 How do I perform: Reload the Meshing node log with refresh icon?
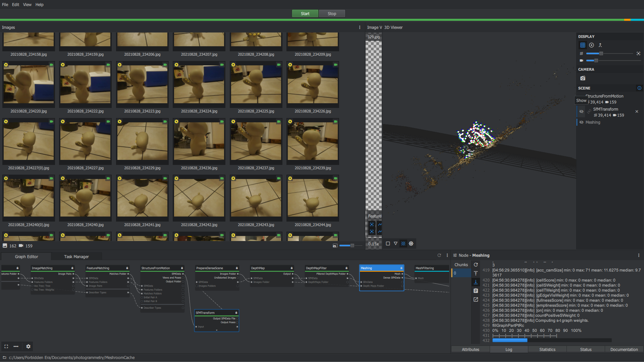point(476,264)
